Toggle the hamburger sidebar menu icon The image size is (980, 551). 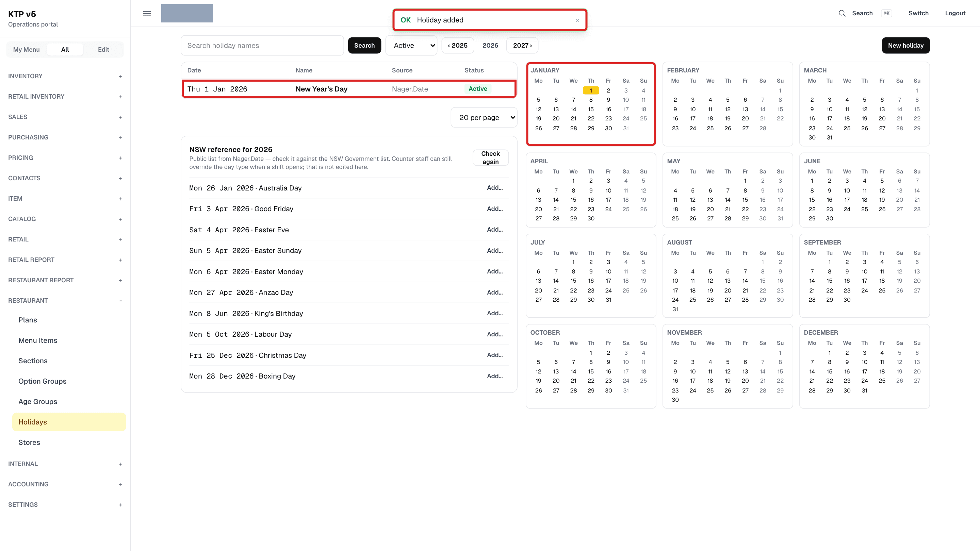(147, 13)
